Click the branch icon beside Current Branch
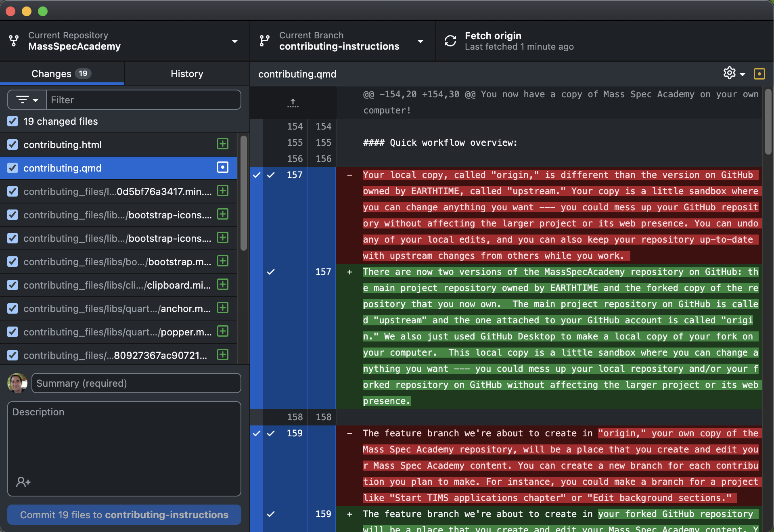774x532 pixels. point(264,41)
